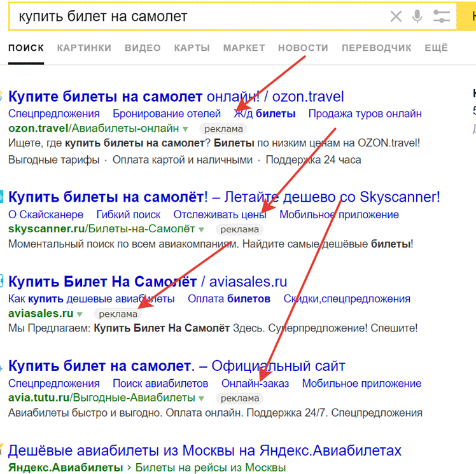Click text Выгодные тарифы in ozon snippet
476x474 pixels.
point(53,160)
